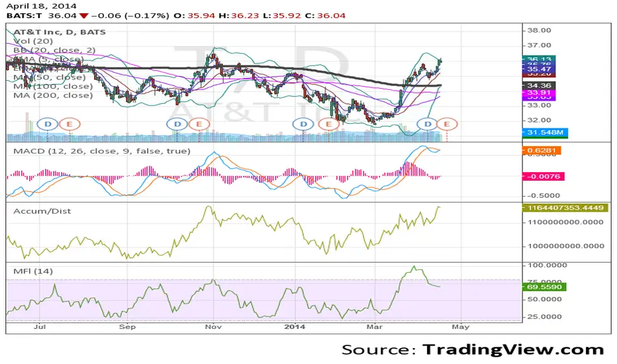617x364 pixels.
Task: Click the Nov label on the time axis
Action: 214,327
